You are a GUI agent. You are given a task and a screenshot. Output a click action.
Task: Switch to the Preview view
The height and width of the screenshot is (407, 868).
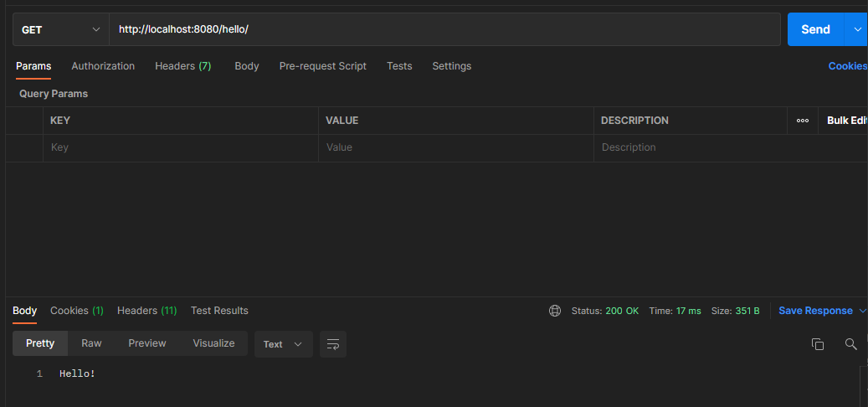coord(147,343)
